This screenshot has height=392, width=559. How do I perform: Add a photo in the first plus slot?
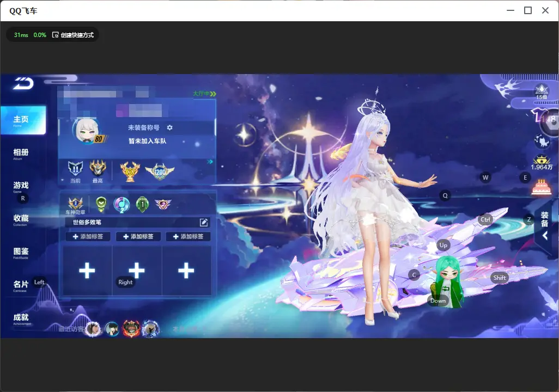coord(87,271)
